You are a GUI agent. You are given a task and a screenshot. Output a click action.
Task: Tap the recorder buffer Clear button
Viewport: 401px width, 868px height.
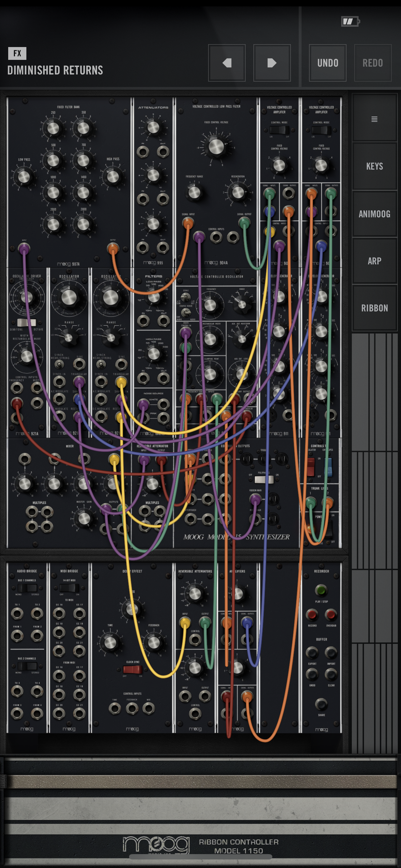coord(331,674)
